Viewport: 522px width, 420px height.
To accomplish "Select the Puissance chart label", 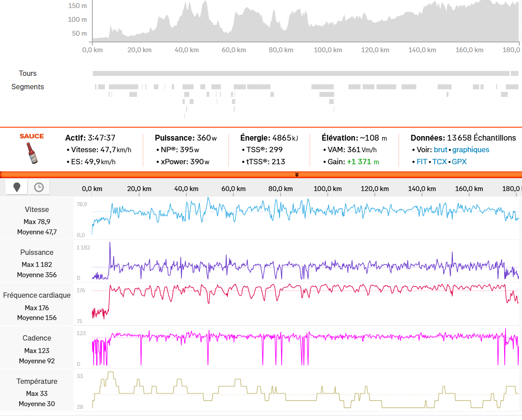I will click(37, 252).
